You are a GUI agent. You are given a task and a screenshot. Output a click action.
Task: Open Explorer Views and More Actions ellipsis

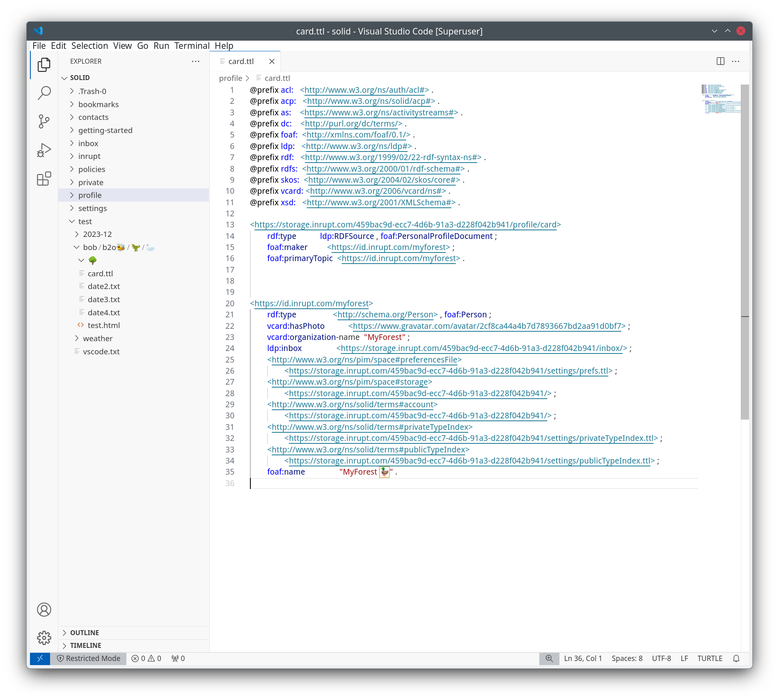(x=196, y=61)
